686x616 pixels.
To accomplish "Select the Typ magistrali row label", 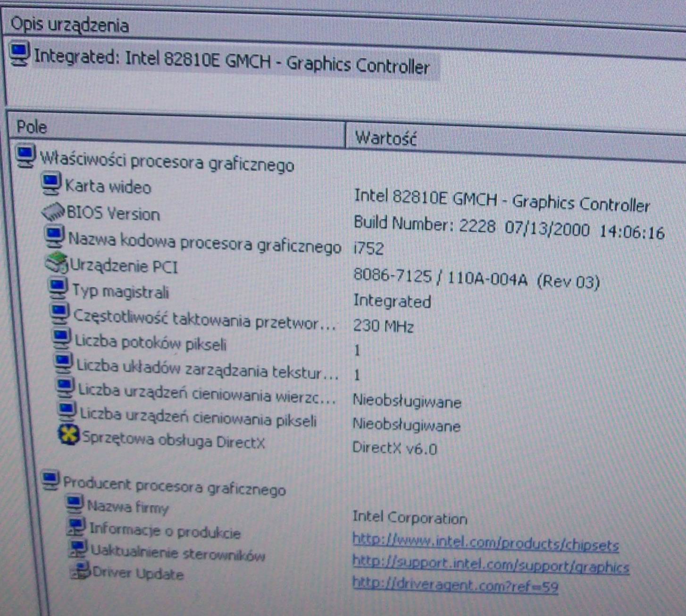I will 120,291.
